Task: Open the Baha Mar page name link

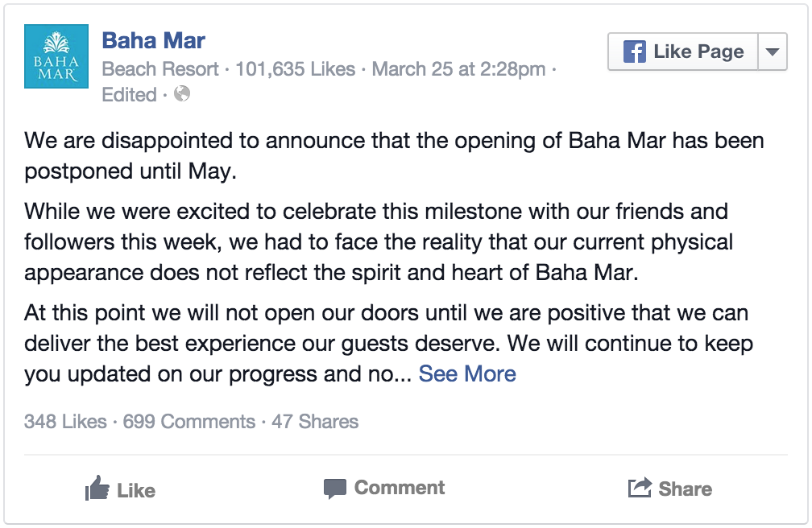Action: (153, 40)
